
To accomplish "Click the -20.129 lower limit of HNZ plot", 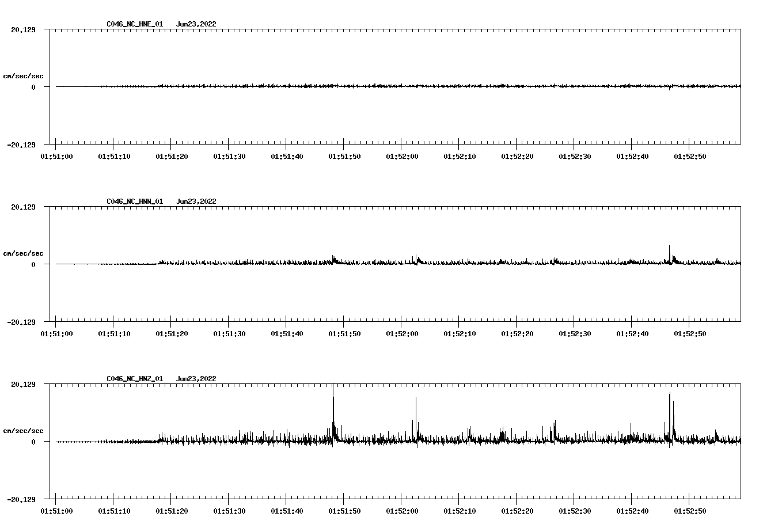I will 21,499.
